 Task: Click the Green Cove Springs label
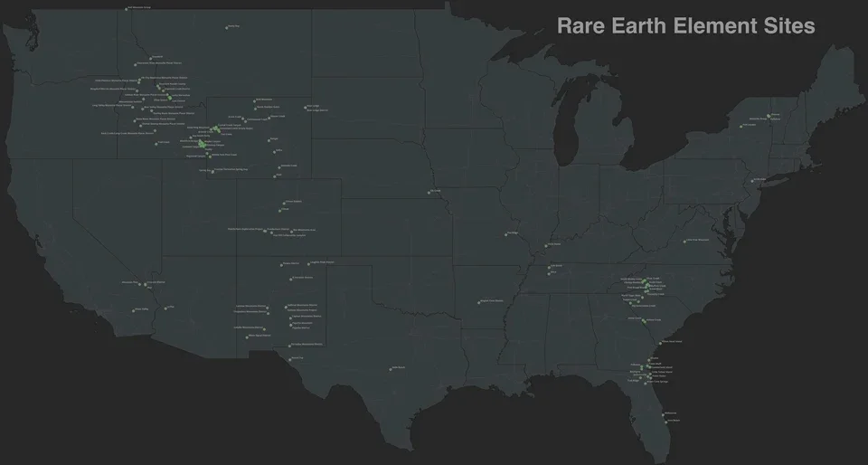coord(657,382)
